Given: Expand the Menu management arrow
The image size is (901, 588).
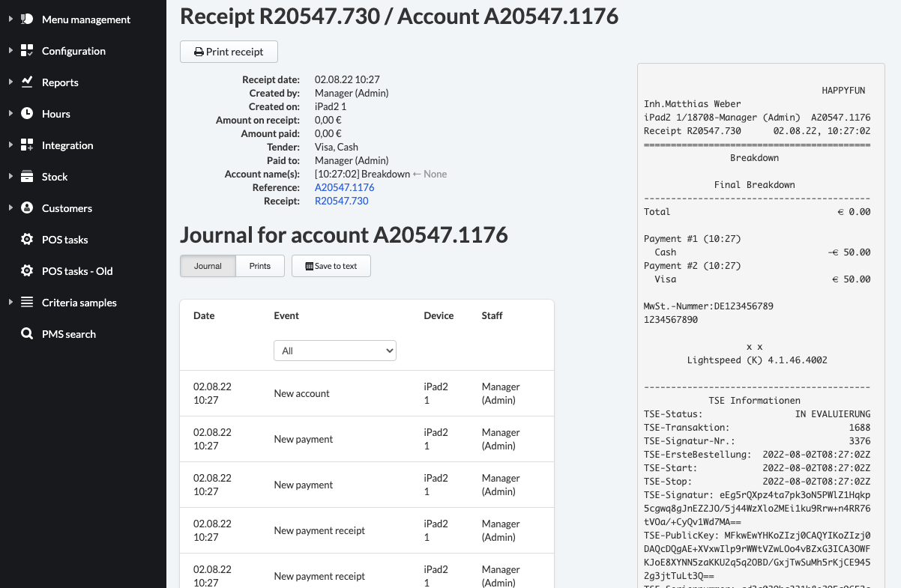Looking at the screenshot, I should [10, 19].
